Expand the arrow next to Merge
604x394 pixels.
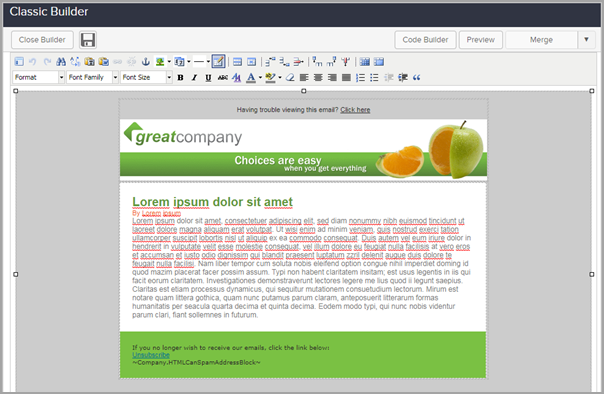pyautogui.click(x=586, y=40)
